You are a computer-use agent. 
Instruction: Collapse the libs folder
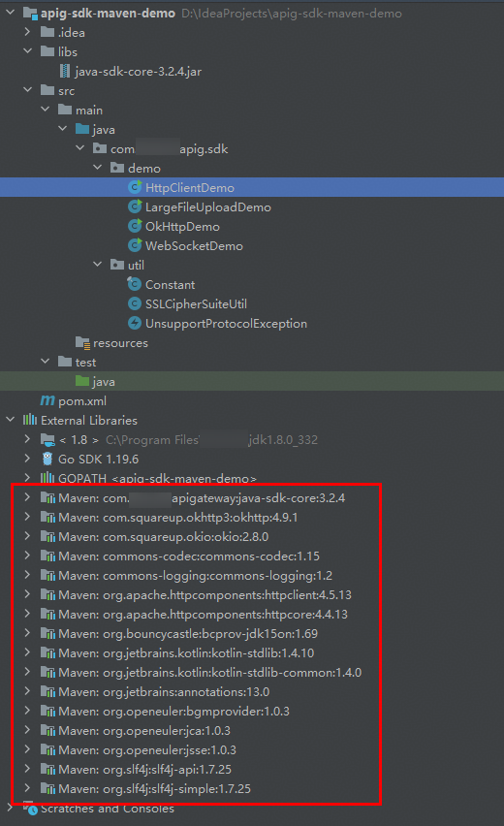27,51
